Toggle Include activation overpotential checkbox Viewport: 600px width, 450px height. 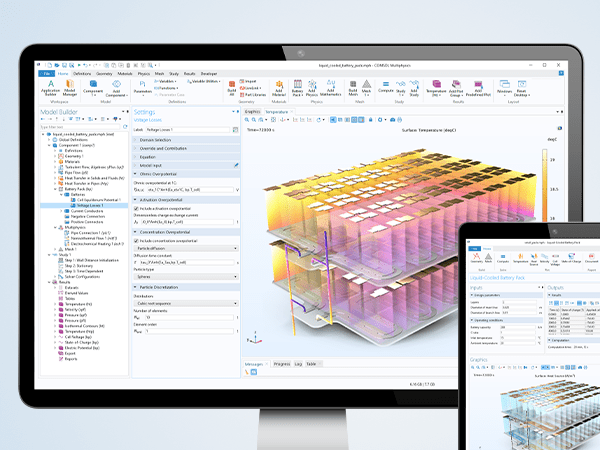(136, 209)
